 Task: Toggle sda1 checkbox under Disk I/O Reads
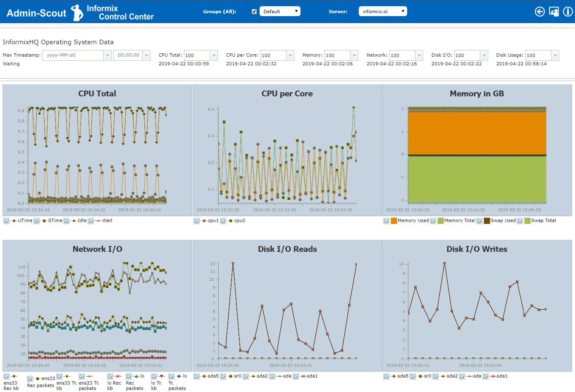click(296, 376)
